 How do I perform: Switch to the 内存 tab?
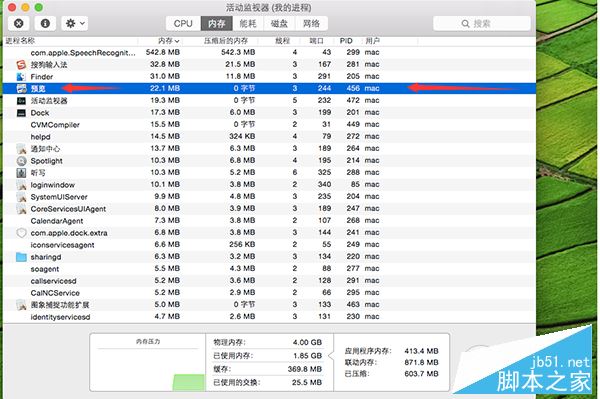pos(217,23)
